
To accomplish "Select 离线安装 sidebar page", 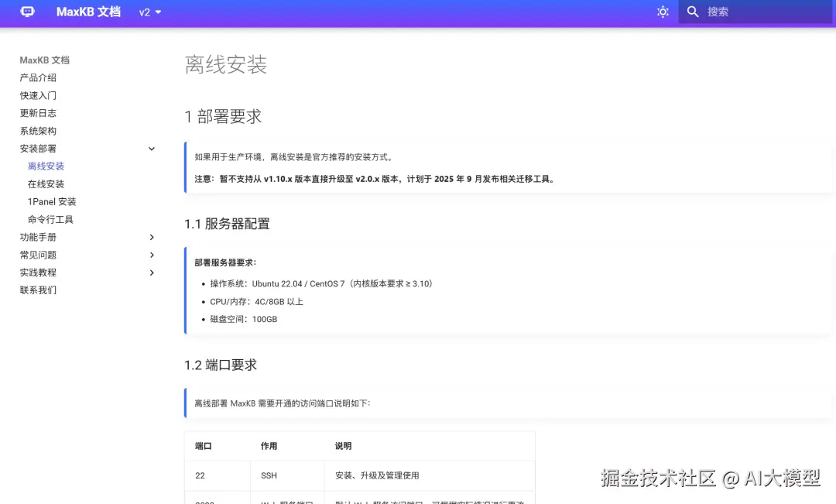I will [46, 166].
